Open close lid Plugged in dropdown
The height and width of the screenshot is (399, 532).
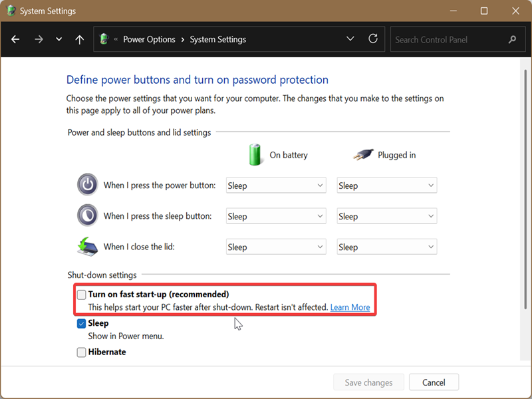coord(387,247)
